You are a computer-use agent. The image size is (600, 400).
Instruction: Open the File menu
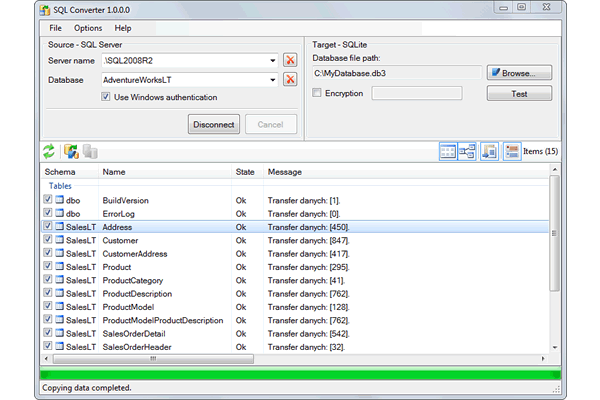pyautogui.click(x=55, y=28)
